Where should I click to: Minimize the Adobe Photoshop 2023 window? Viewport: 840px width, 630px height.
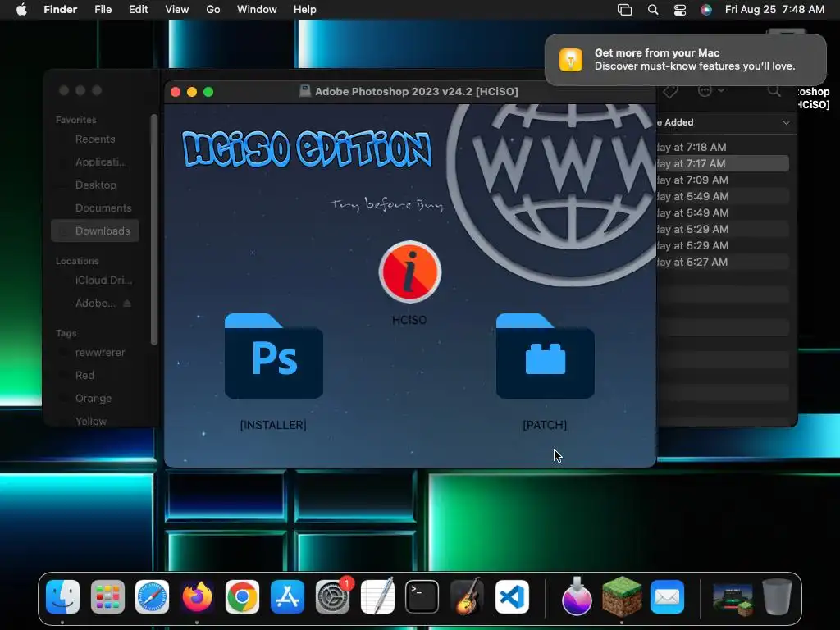pos(192,92)
